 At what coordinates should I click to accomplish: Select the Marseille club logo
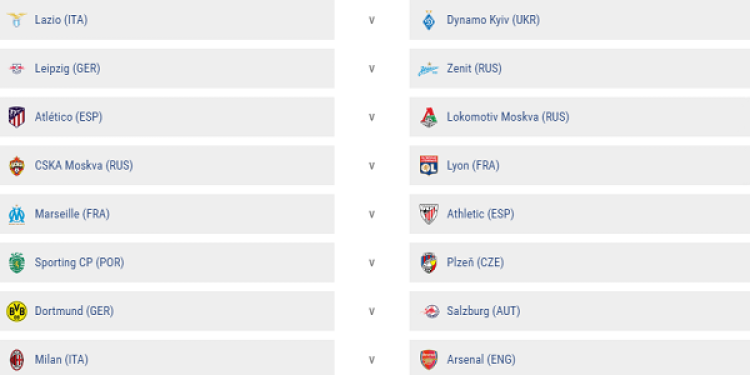point(17,215)
